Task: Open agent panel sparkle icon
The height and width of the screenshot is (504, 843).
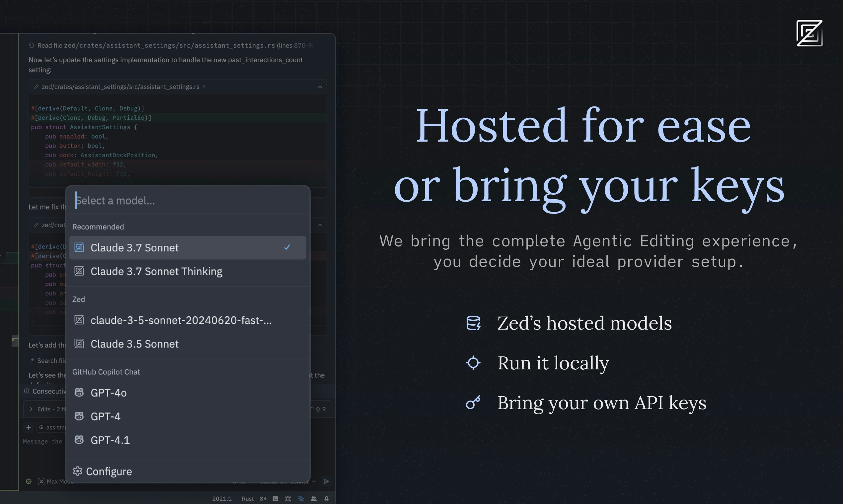Action: [301, 499]
